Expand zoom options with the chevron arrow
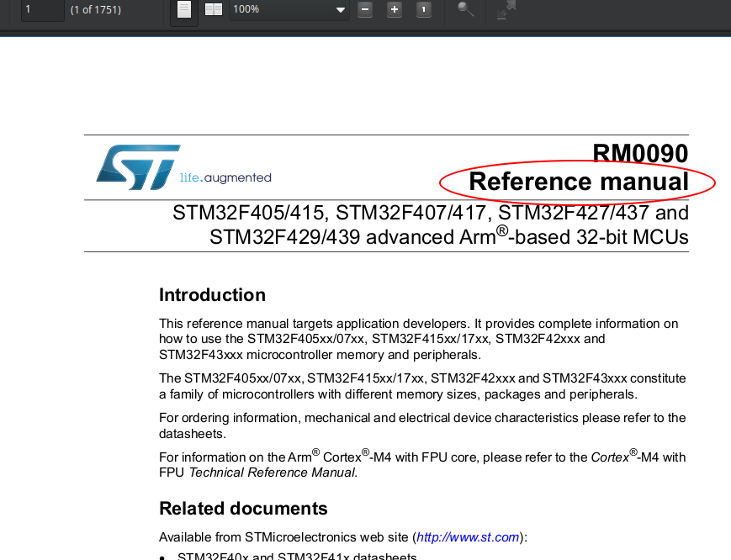731x560 pixels. (340, 9)
